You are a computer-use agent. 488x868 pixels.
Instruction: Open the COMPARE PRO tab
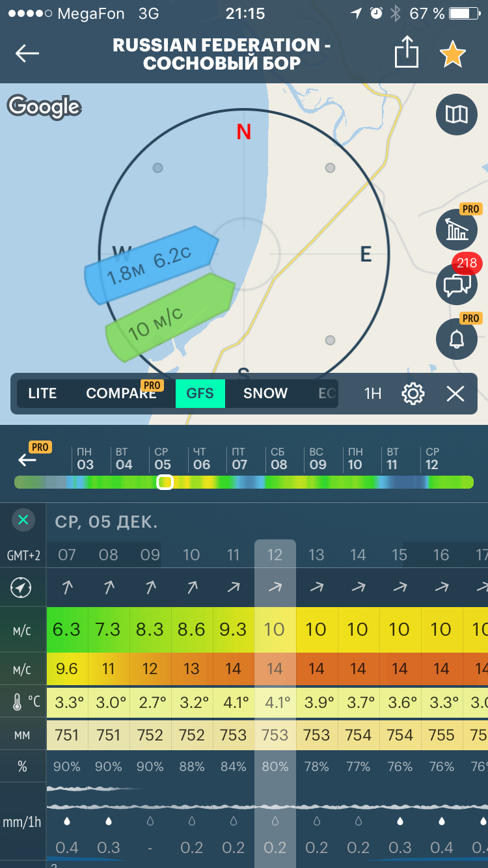pos(122,394)
